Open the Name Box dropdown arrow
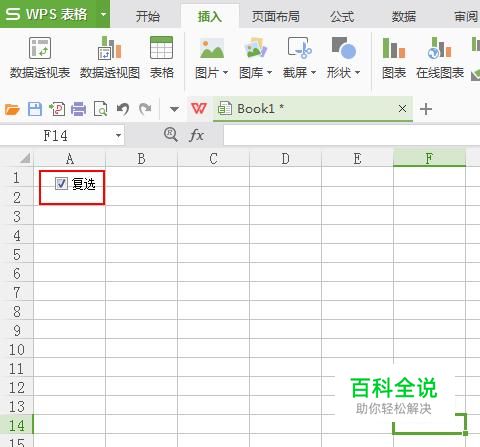The image size is (480, 447). (118, 136)
